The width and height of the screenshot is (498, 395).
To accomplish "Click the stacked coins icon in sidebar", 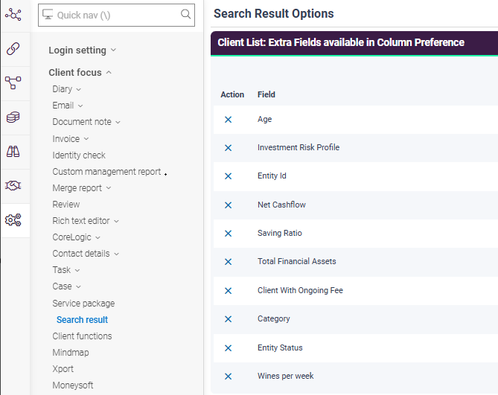I will coord(13,117).
